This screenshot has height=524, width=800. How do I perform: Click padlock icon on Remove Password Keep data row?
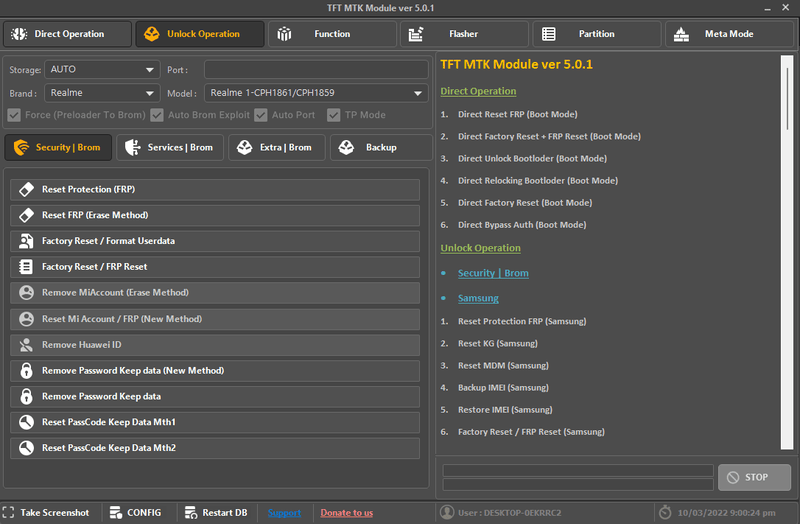[x=26, y=396]
